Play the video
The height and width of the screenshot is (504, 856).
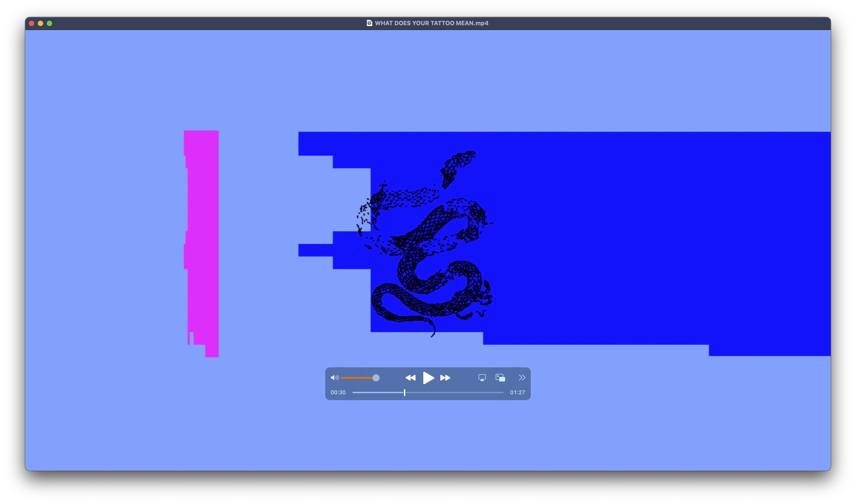pyautogui.click(x=428, y=378)
